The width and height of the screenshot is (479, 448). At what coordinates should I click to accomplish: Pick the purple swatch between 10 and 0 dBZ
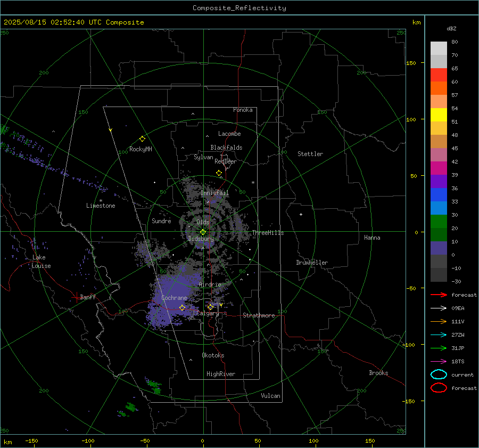point(439,248)
